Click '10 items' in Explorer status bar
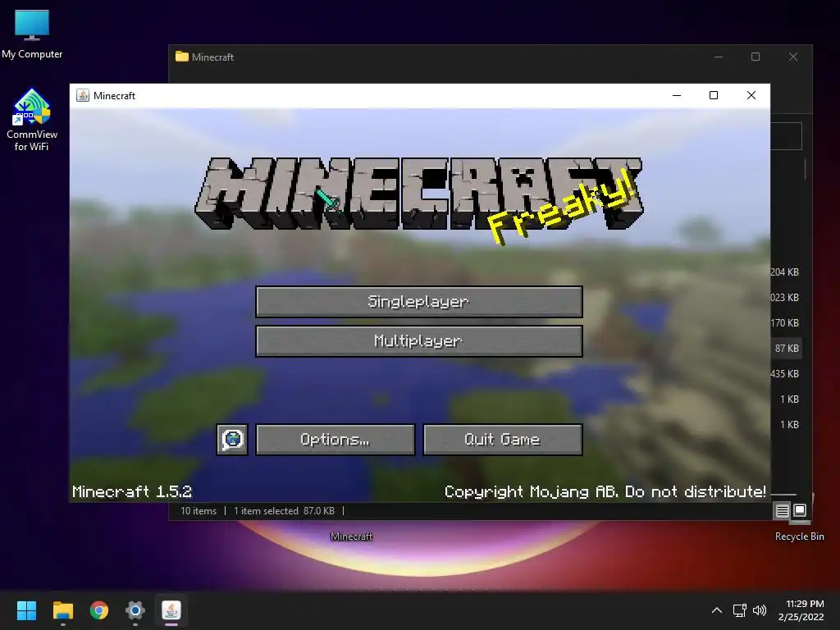 point(199,511)
